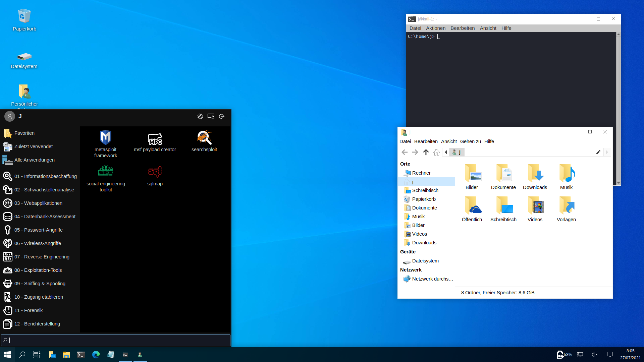Open menu settings gear icon
Viewport: 644px width, 362px height.
[x=200, y=116]
